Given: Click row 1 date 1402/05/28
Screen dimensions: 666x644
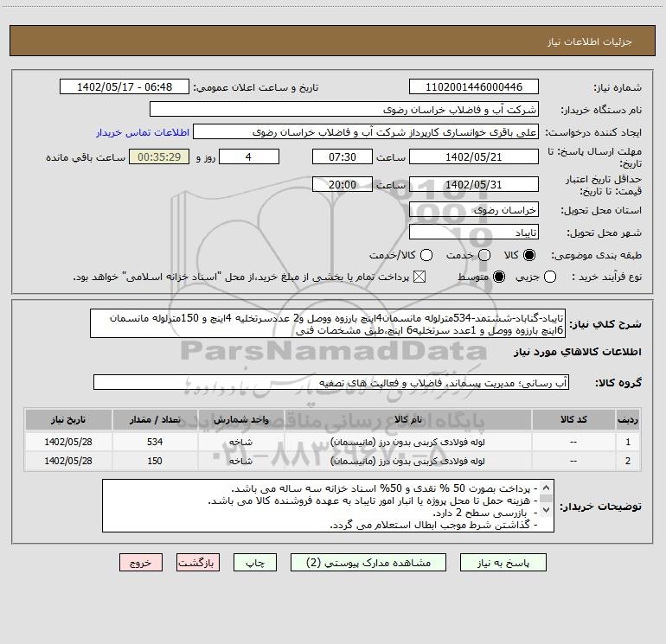Looking at the screenshot, I should (68, 442).
